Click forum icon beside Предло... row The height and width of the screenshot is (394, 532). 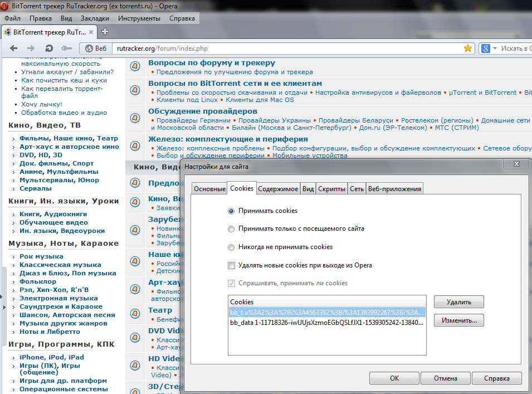tap(135, 183)
